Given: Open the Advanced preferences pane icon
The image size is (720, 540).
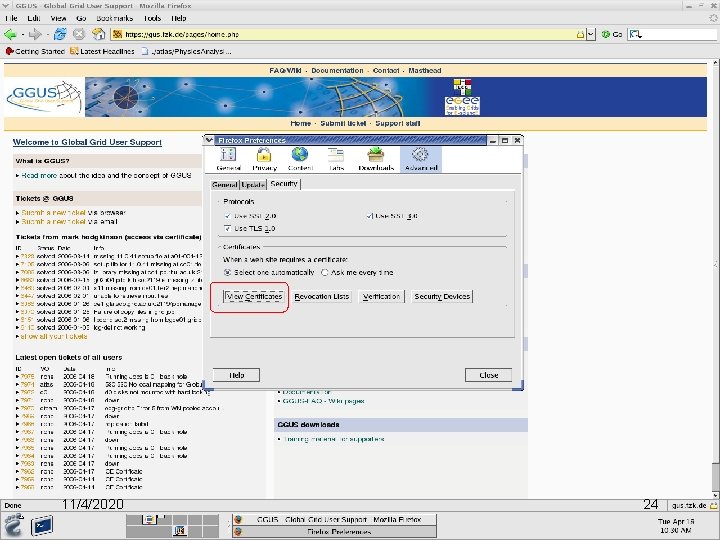Looking at the screenshot, I should 421,159.
